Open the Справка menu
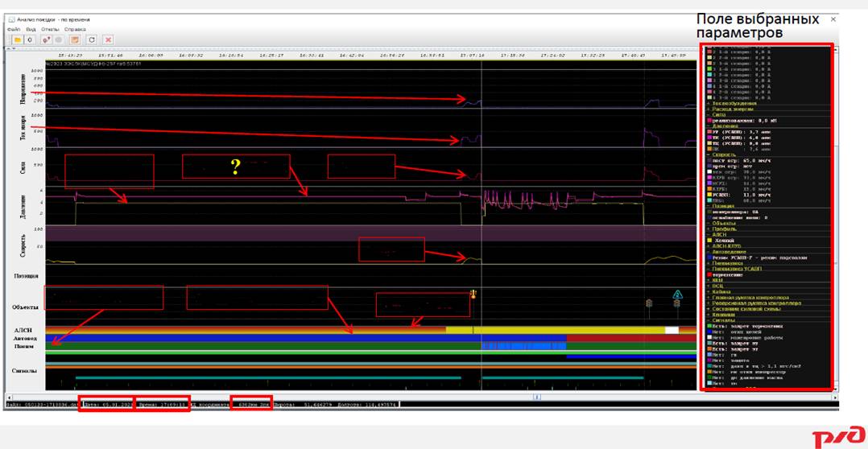Image resolution: width=868 pixels, height=449 pixels. (75, 29)
